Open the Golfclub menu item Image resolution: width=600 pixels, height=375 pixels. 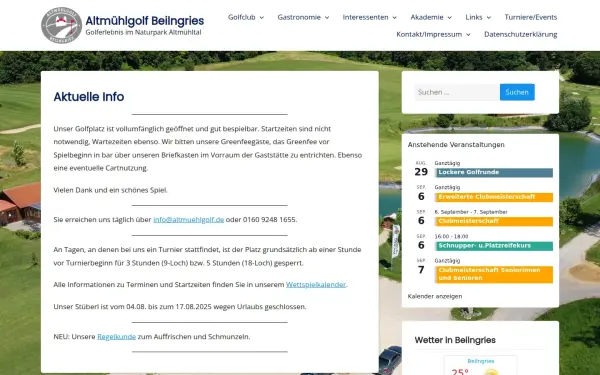[x=241, y=17]
